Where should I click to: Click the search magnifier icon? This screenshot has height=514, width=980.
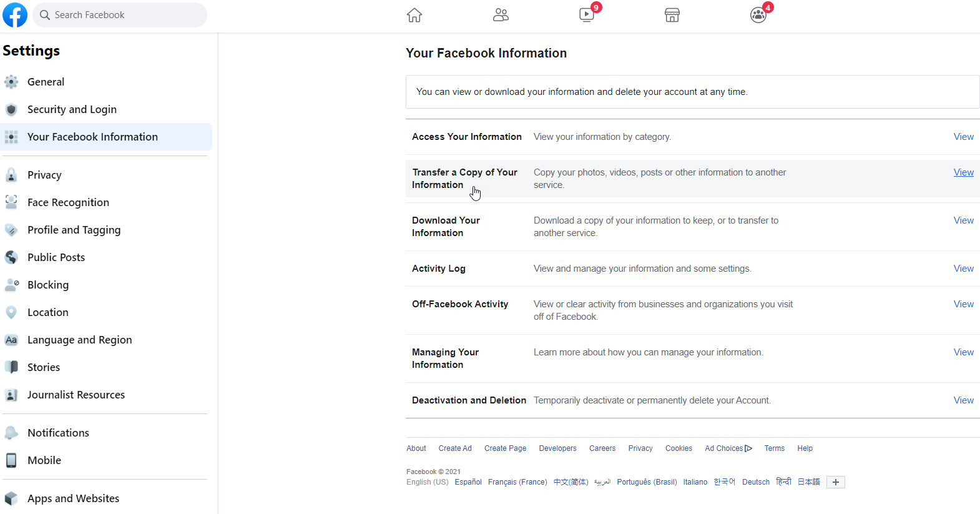click(x=45, y=15)
